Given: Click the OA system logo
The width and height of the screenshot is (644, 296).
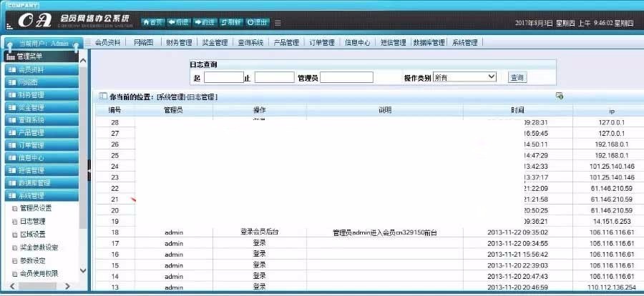Looking at the screenshot, I should click(x=35, y=21).
